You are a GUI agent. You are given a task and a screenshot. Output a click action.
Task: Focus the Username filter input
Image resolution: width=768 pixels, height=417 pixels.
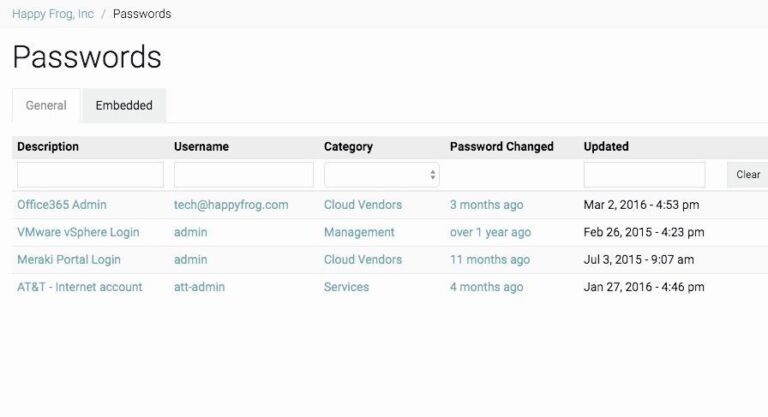point(243,175)
